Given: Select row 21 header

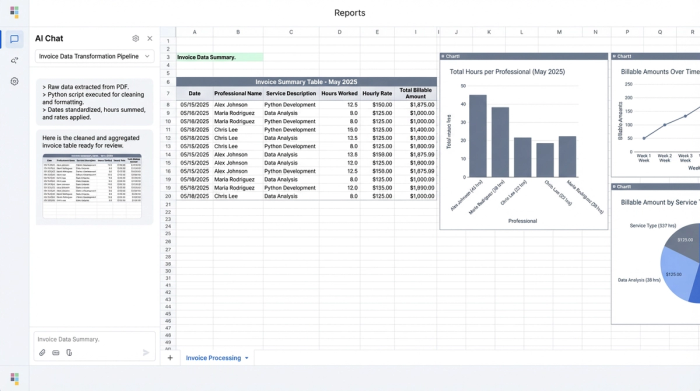Looking at the screenshot, I should pos(168,204).
